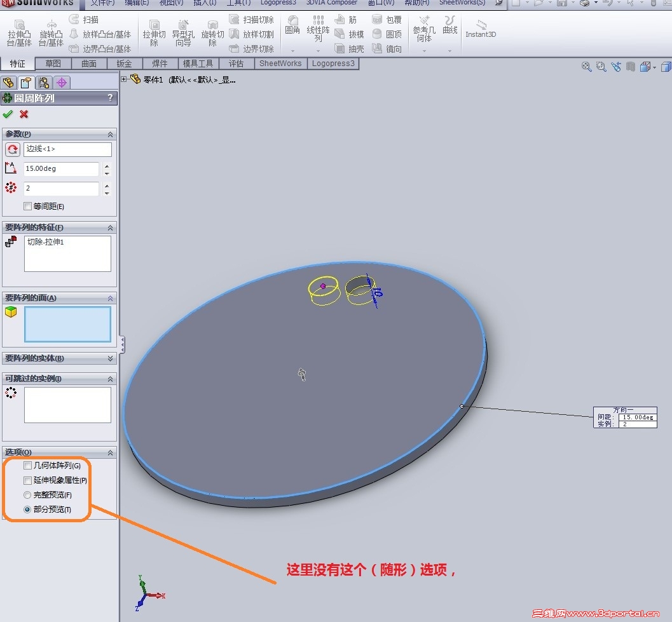The height and width of the screenshot is (622, 672).
Task: Switch to the 草图 sketch tab
Action: point(53,64)
